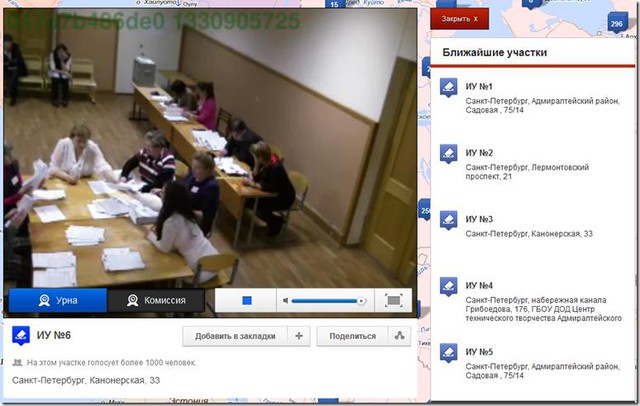This screenshot has height=406, width=640.
Task: Select the ИУ №1 title
Action: [479, 87]
